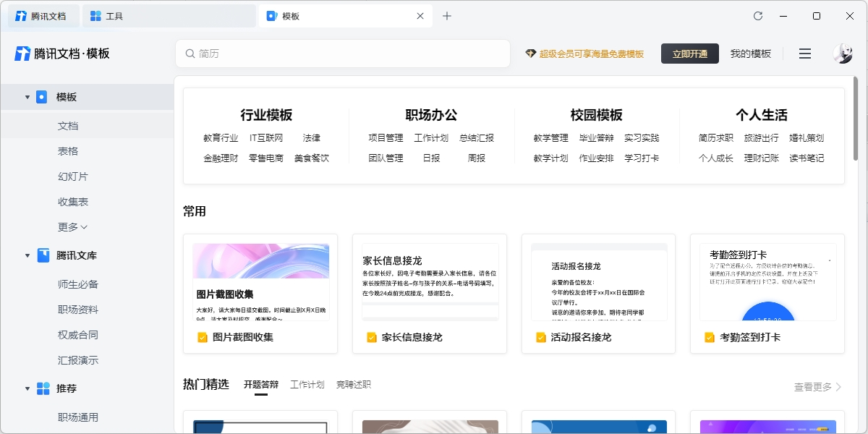This screenshot has width=868, height=434.
Task: Click the 腾讯文档·模板 logo icon
Action: click(22, 54)
